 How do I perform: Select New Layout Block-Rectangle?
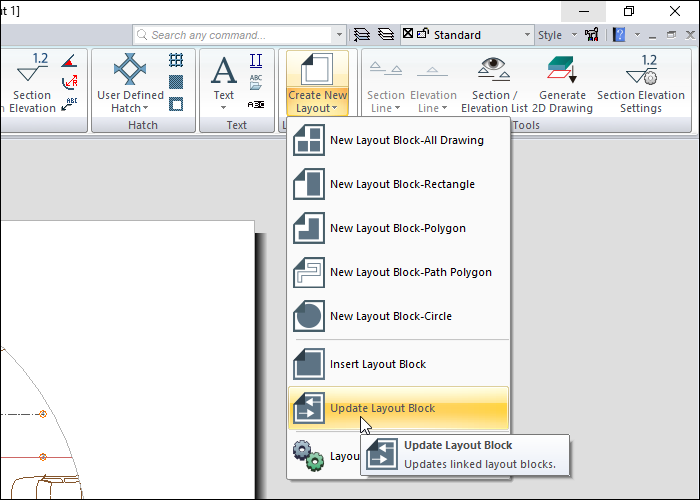[x=402, y=184]
